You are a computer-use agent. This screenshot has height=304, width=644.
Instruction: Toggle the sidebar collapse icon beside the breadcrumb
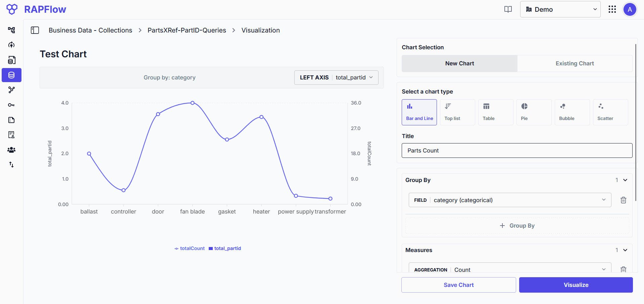coord(35,30)
